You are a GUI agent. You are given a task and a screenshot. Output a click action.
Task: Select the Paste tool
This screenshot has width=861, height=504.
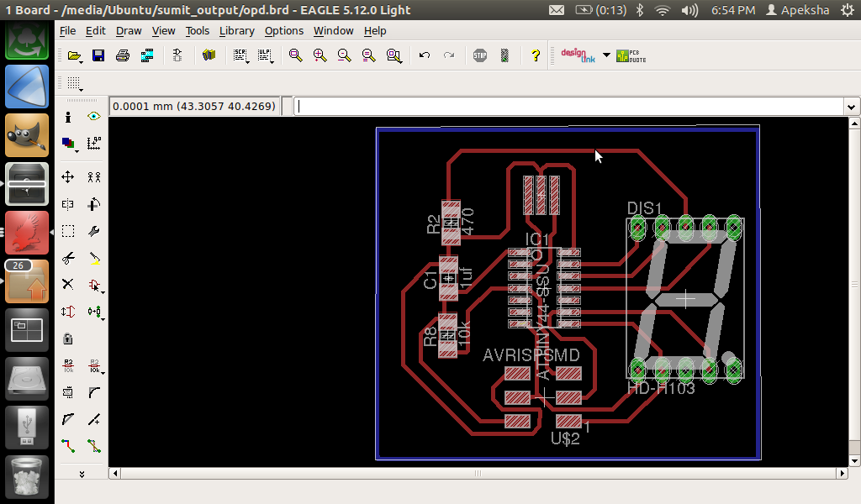[94, 258]
